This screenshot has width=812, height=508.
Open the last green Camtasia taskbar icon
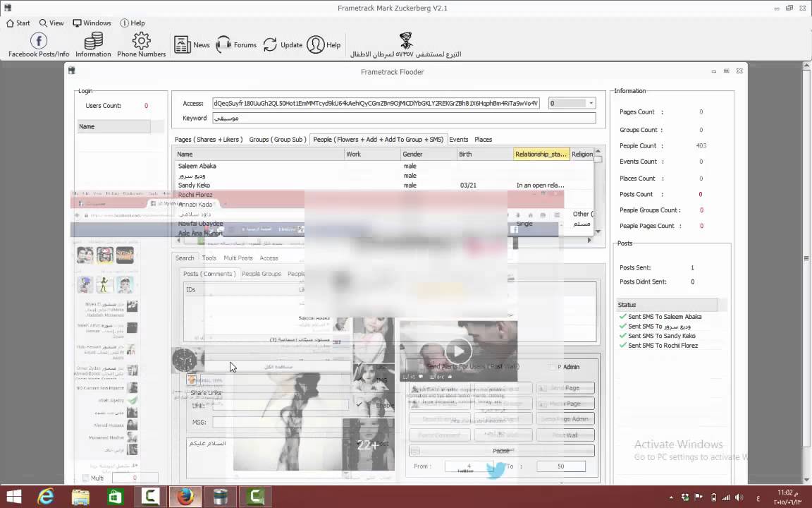click(x=254, y=497)
